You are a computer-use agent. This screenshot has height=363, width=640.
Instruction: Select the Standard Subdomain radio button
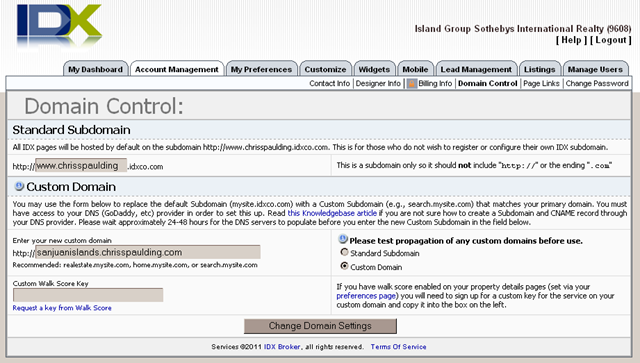click(x=344, y=253)
